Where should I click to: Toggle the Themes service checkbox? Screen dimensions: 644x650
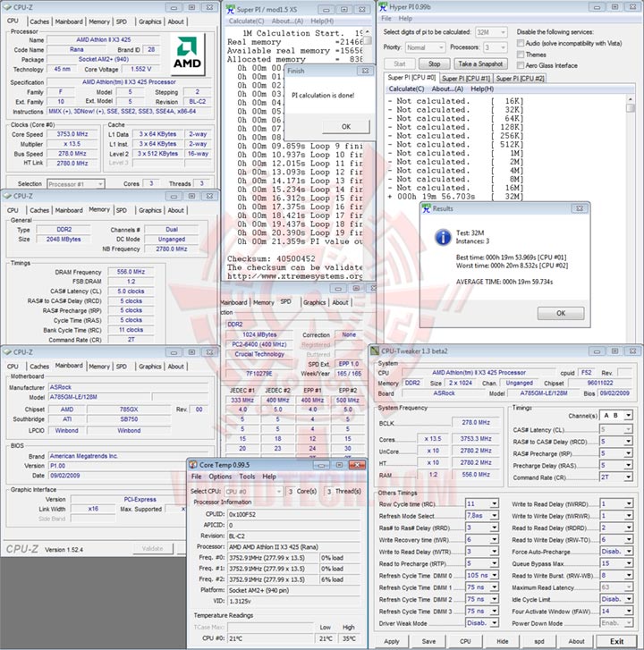coord(520,55)
